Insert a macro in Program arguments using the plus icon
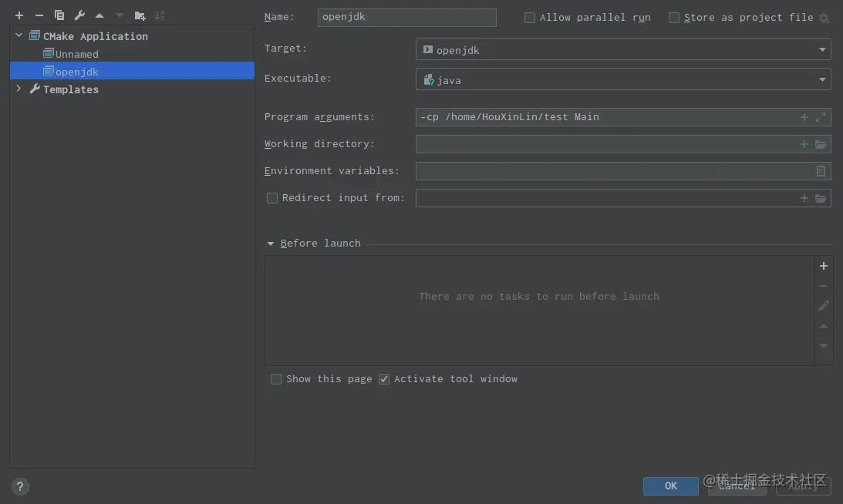 pos(804,117)
